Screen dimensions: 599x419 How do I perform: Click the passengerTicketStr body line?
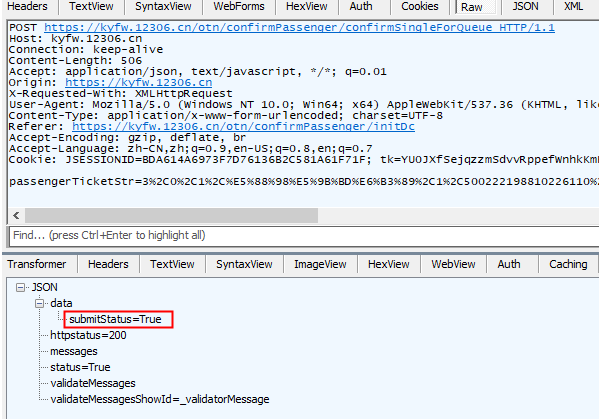click(x=304, y=181)
